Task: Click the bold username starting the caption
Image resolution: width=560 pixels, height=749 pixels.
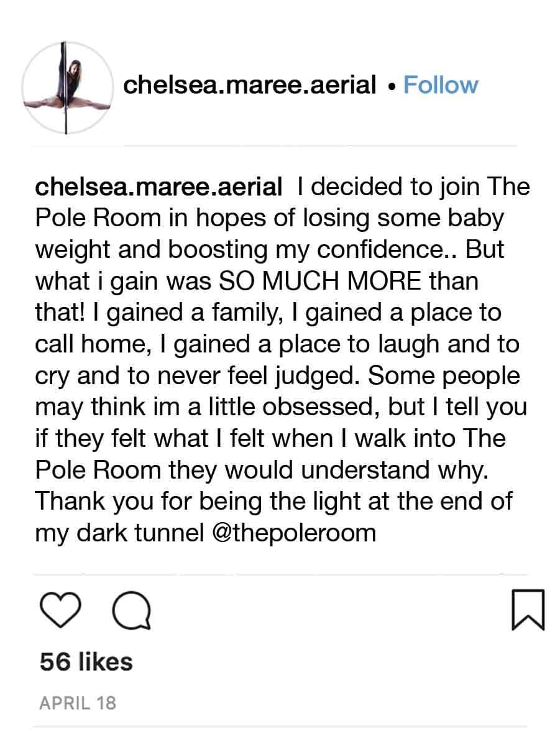Action: tap(160, 187)
